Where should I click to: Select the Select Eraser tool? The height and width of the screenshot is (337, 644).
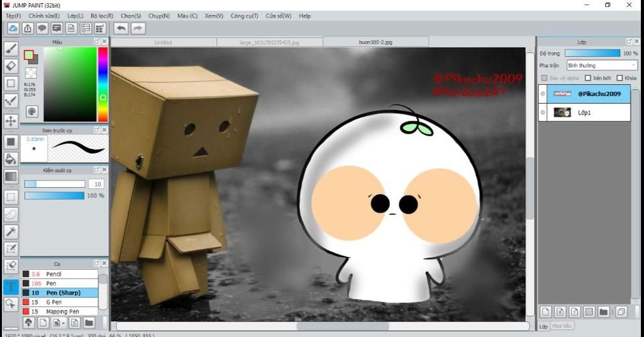point(11,266)
